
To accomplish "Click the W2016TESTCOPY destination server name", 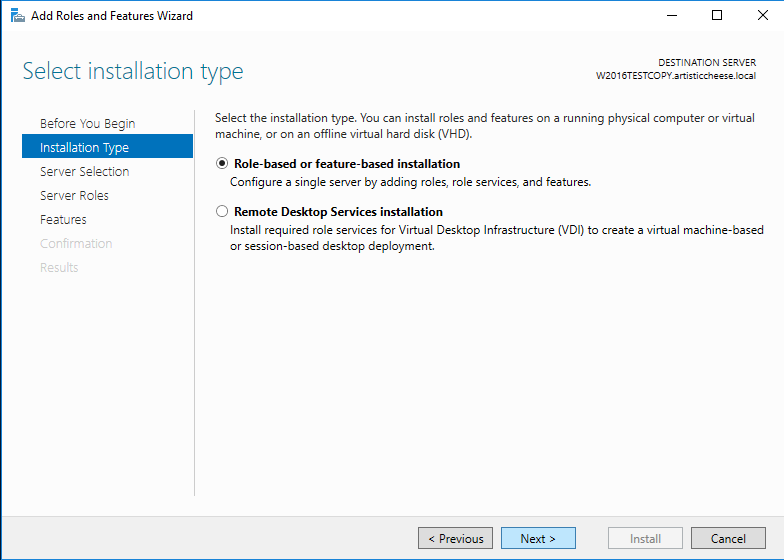I will (x=675, y=76).
